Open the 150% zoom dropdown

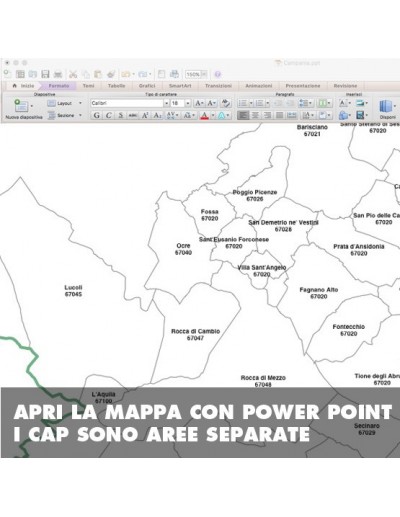[x=204, y=74]
